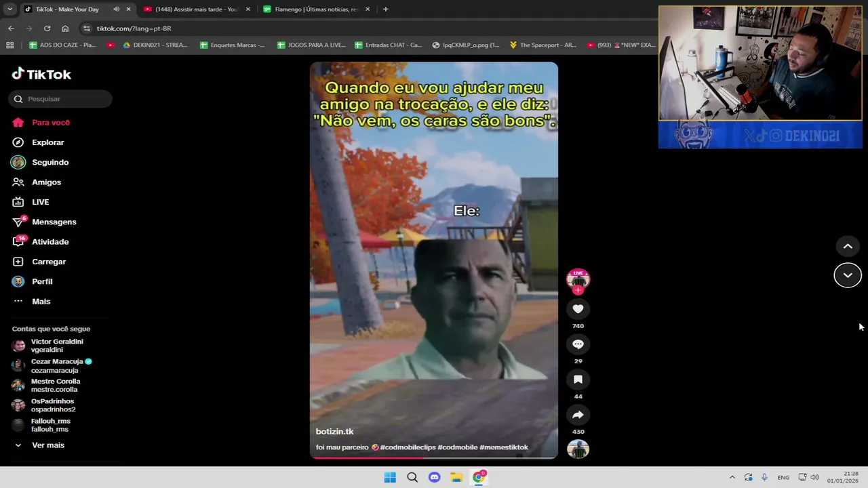868x488 pixels.
Task: Open the Explorar page
Action: [x=38, y=142]
